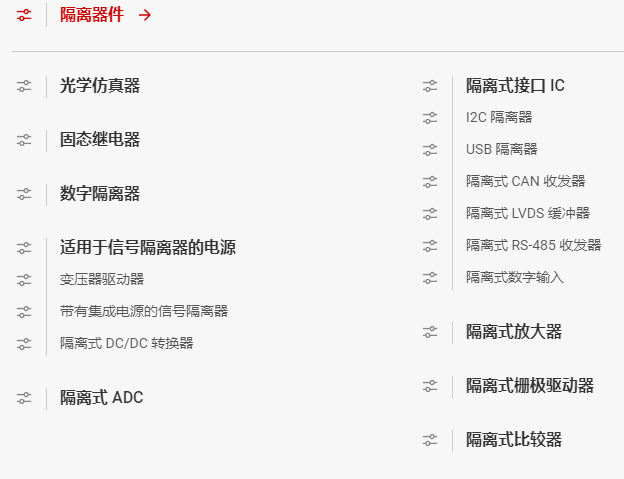Image resolution: width=624 pixels, height=479 pixels.
Task: Click the filter icon beside 固态继电器
Action: click(x=24, y=140)
